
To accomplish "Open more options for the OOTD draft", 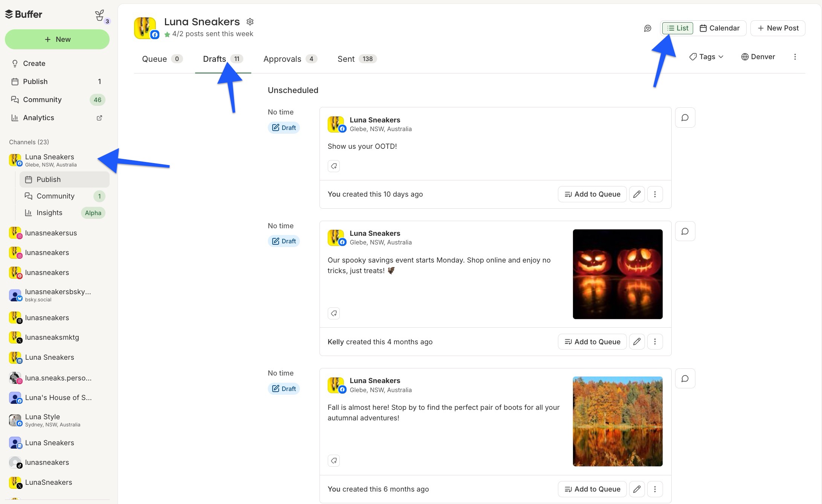I will (655, 194).
